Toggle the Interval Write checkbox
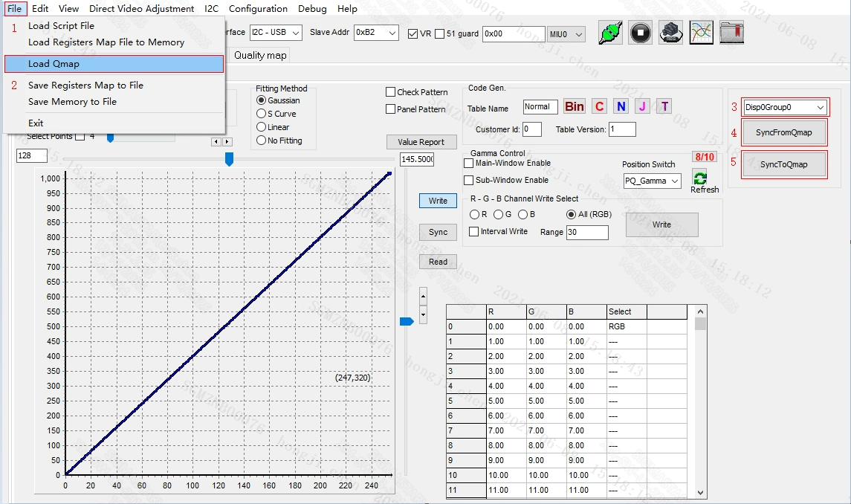The height and width of the screenshot is (504, 851). tap(473, 231)
